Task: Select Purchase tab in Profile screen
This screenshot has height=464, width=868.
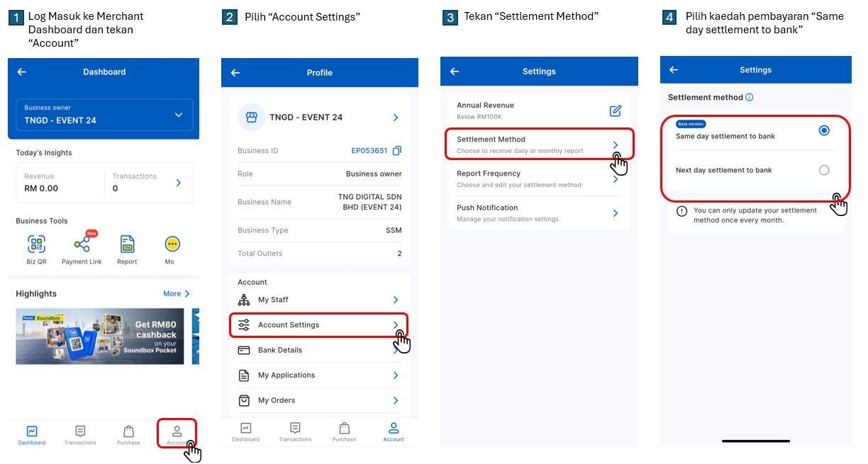Action: click(344, 432)
